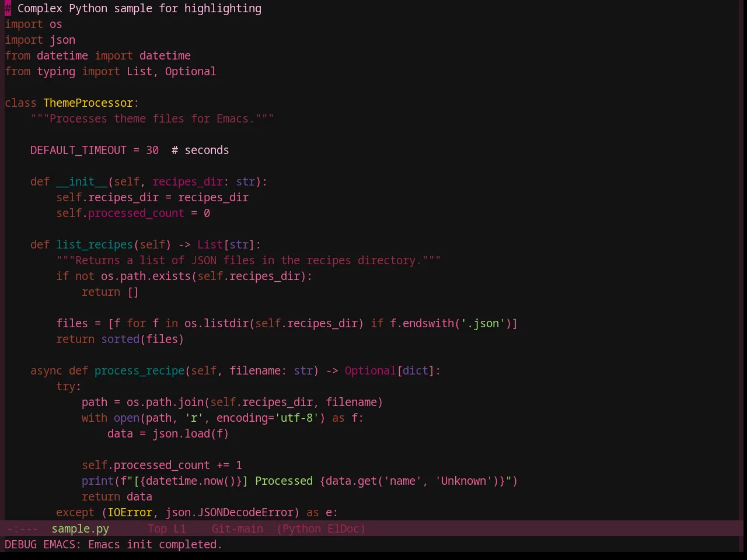The width and height of the screenshot is (747, 560).
Task: Click the "DEFAULT_TIMEOUT" constant
Action: coord(78,150)
